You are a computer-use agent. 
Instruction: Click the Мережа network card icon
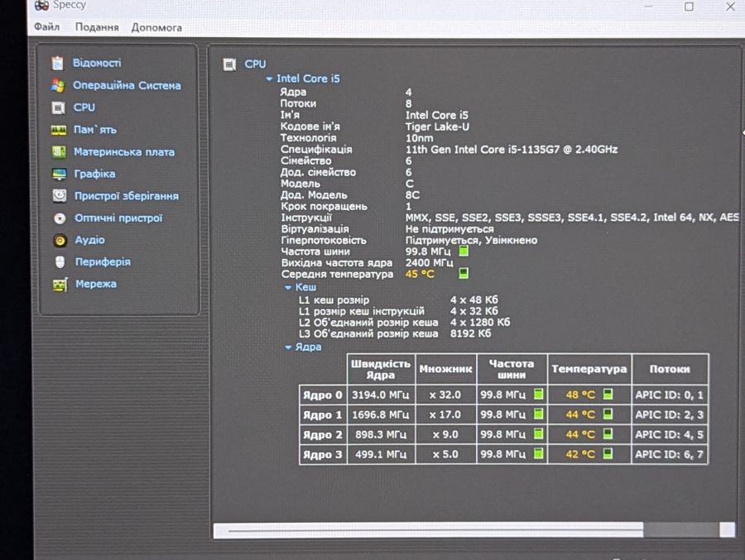tap(60, 284)
